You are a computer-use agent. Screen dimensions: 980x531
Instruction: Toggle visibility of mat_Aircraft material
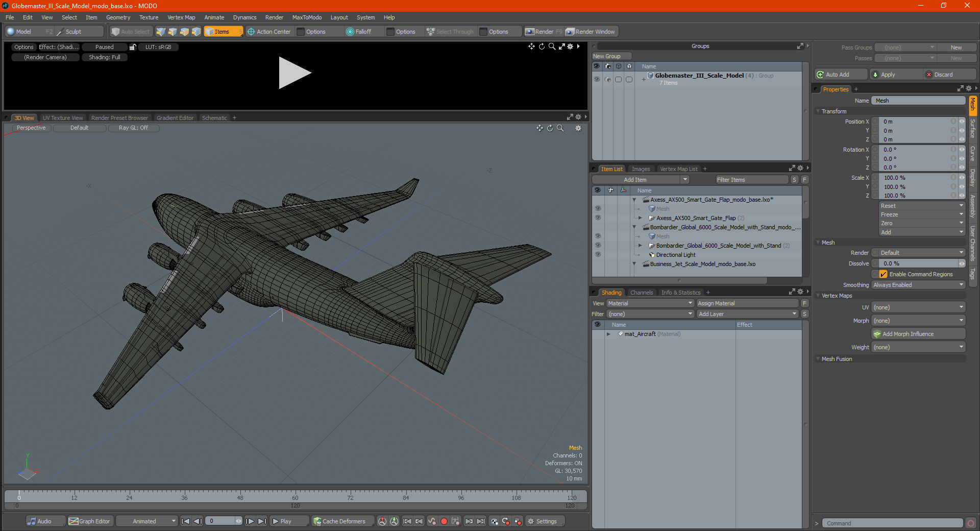click(597, 334)
